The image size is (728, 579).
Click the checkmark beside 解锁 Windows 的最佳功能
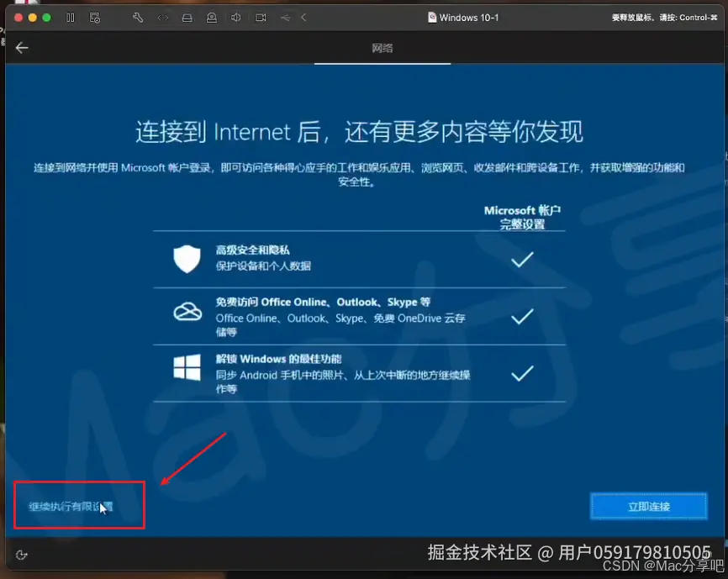[x=522, y=373]
